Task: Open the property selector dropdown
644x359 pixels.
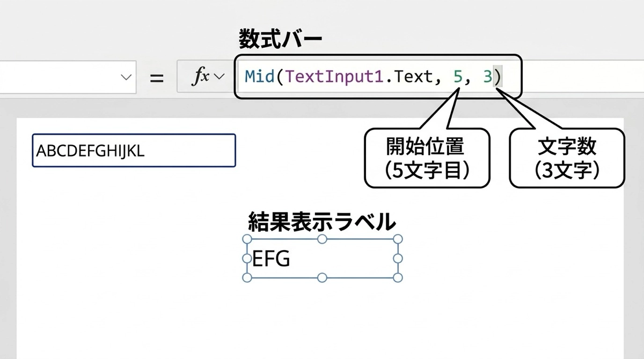Action: 126,77
